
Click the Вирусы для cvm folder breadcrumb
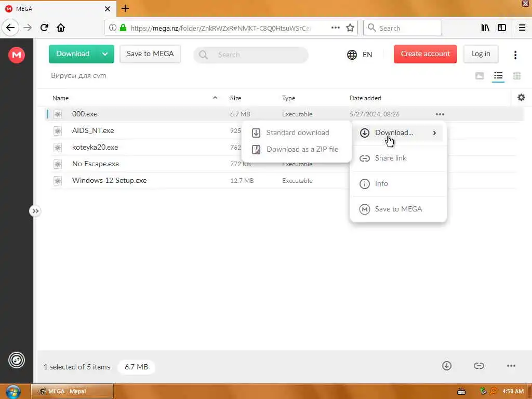point(78,76)
